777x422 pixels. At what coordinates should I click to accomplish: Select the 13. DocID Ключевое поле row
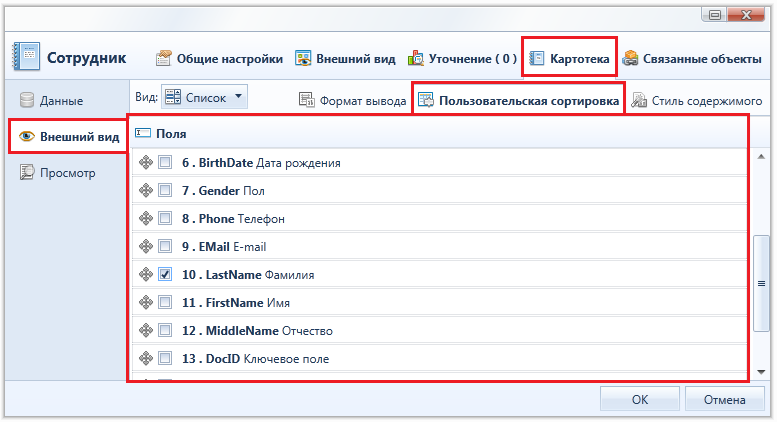pyautogui.click(x=440, y=358)
